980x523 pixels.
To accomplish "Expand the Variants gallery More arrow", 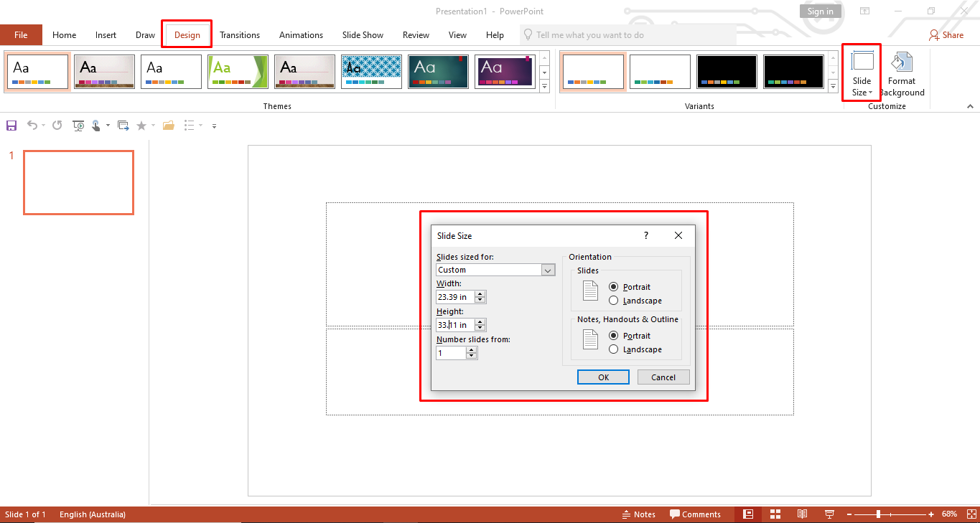I will click(x=833, y=87).
